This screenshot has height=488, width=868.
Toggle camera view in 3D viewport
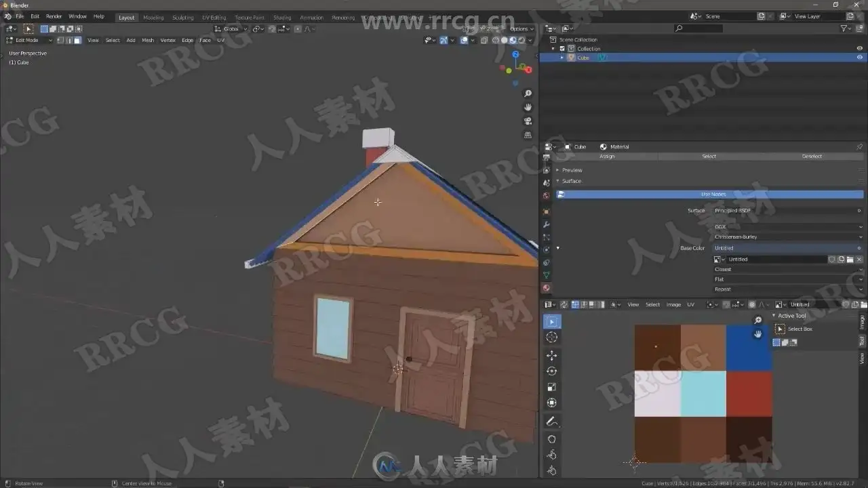pyautogui.click(x=528, y=121)
